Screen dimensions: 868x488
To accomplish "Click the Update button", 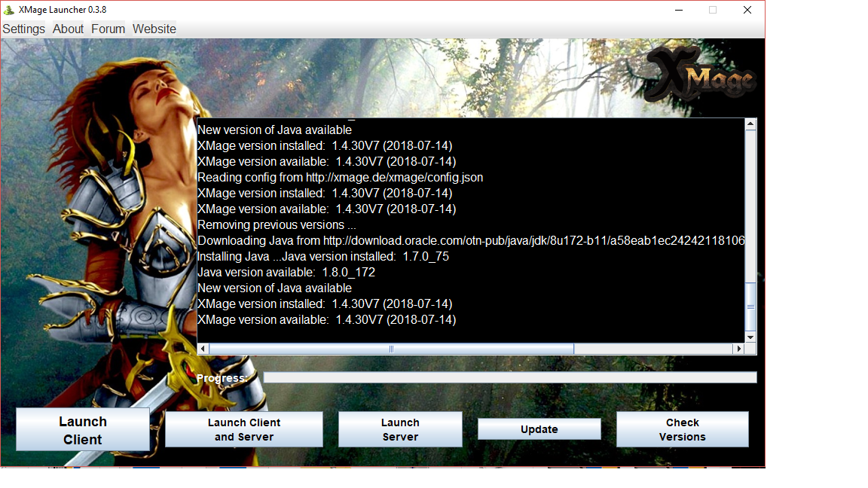I will [x=539, y=429].
